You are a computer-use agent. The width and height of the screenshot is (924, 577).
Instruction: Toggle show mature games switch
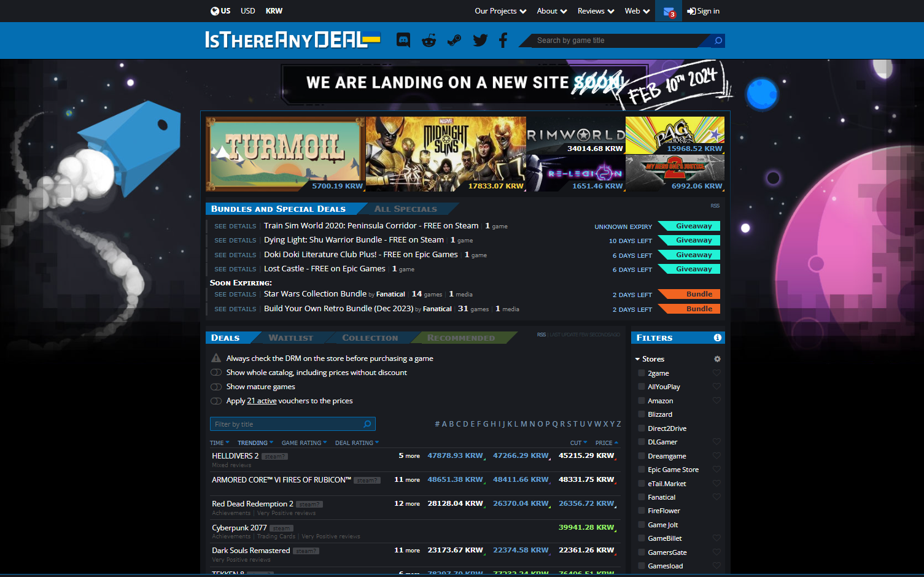(x=216, y=387)
